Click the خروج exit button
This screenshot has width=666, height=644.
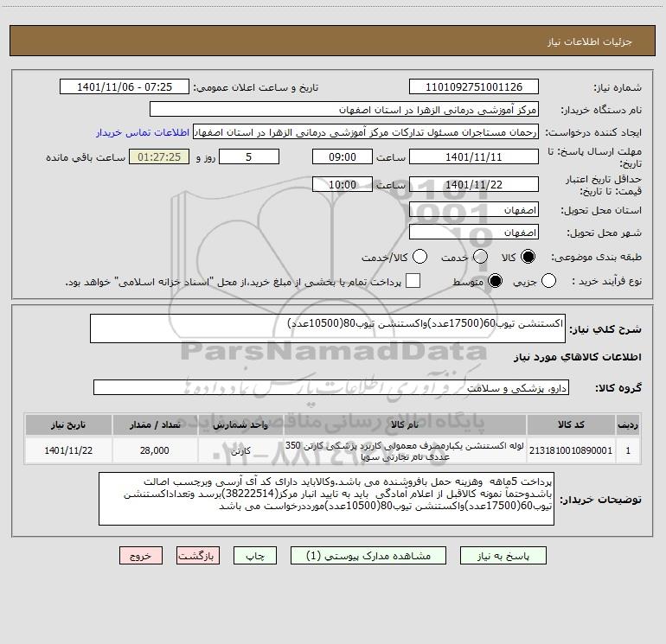(141, 556)
